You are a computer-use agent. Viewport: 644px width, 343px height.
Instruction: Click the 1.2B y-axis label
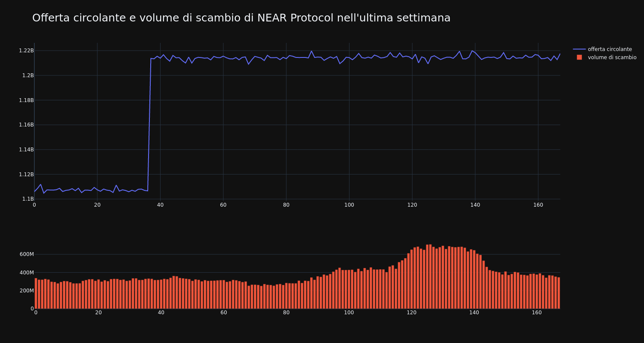(28, 75)
